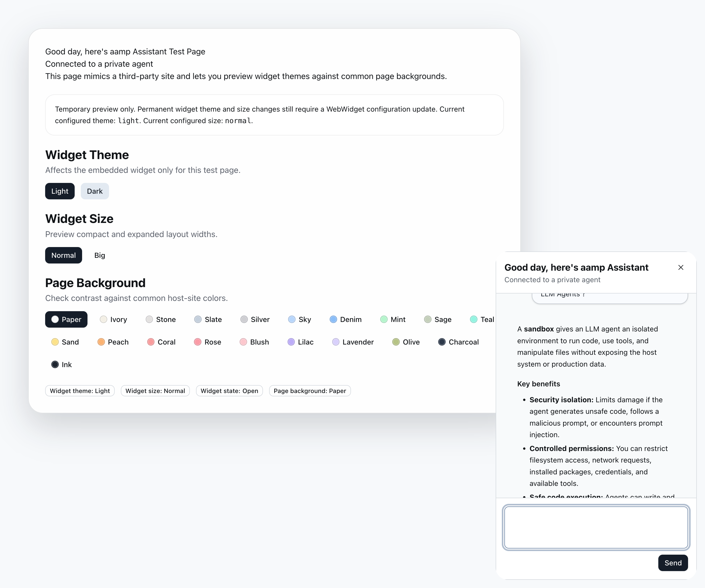Switch widget size to Big
The width and height of the screenshot is (705, 588).
pos(100,256)
